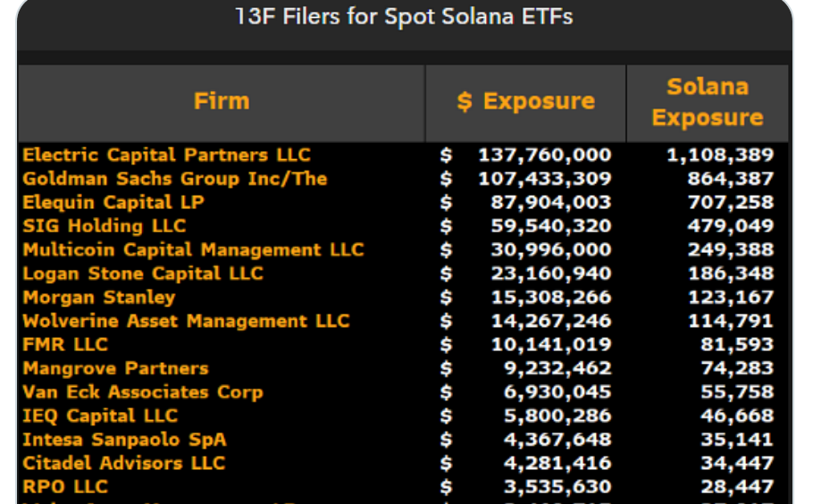Click Van Eck Associates Corp firm name
Screen dimensions: 813x504
(143, 392)
